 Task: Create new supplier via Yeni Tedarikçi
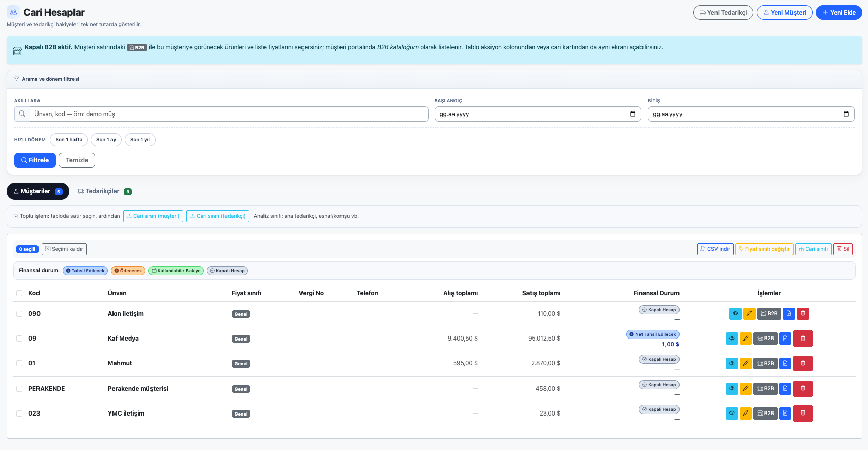pos(723,13)
